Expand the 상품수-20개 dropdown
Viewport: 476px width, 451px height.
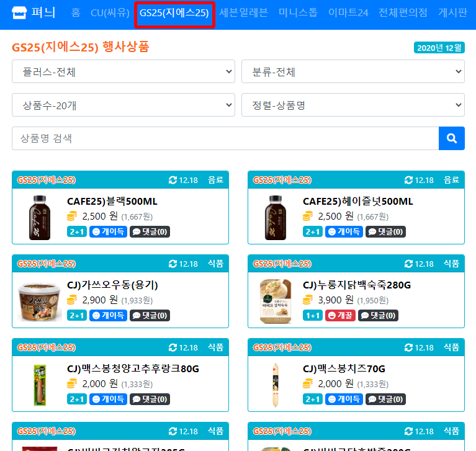click(x=123, y=105)
